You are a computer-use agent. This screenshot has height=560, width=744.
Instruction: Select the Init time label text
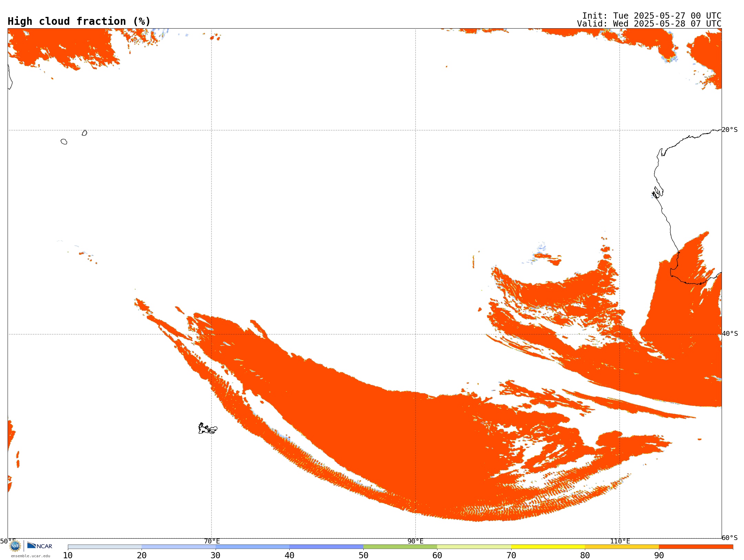[x=652, y=16]
